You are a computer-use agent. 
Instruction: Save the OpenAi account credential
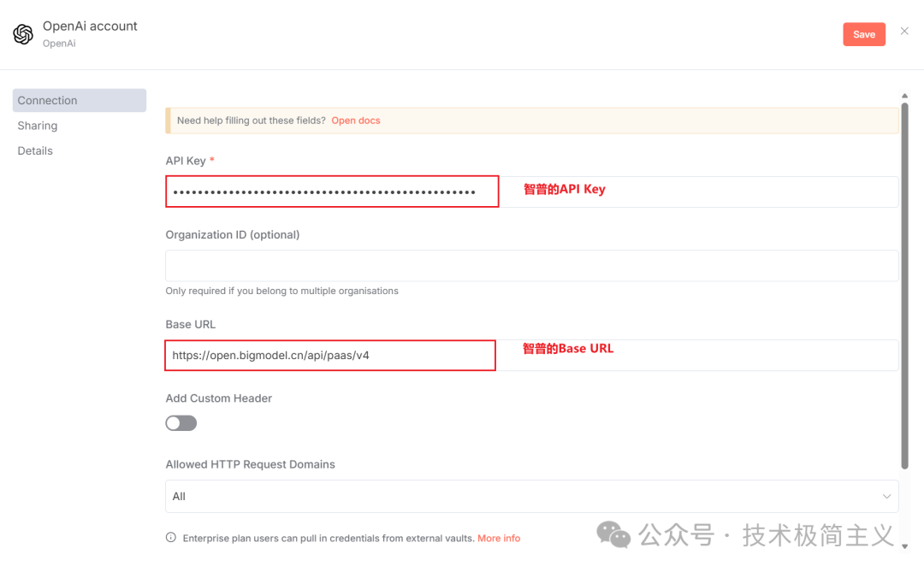(x=864, y=34)
